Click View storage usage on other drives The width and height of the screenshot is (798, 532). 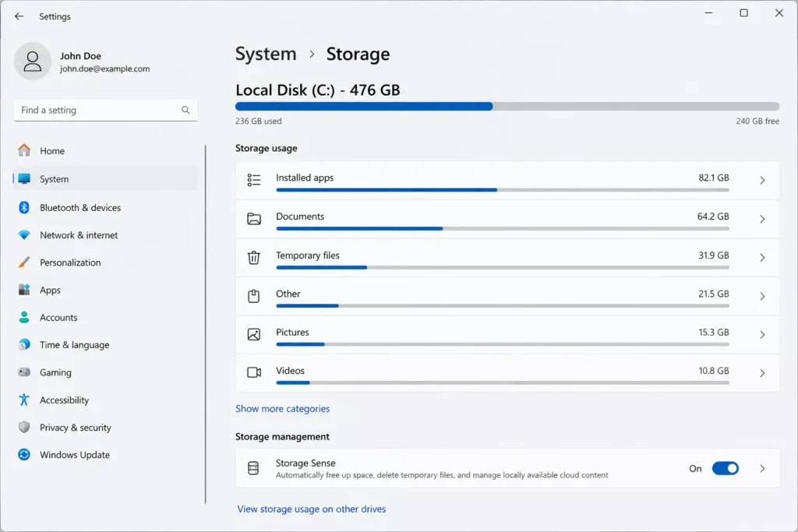coord(312,509)
